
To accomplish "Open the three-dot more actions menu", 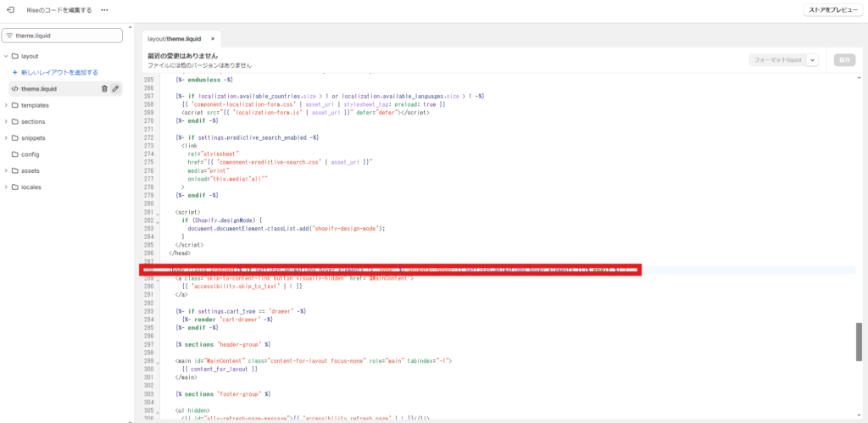I will (x=104, y=10).
